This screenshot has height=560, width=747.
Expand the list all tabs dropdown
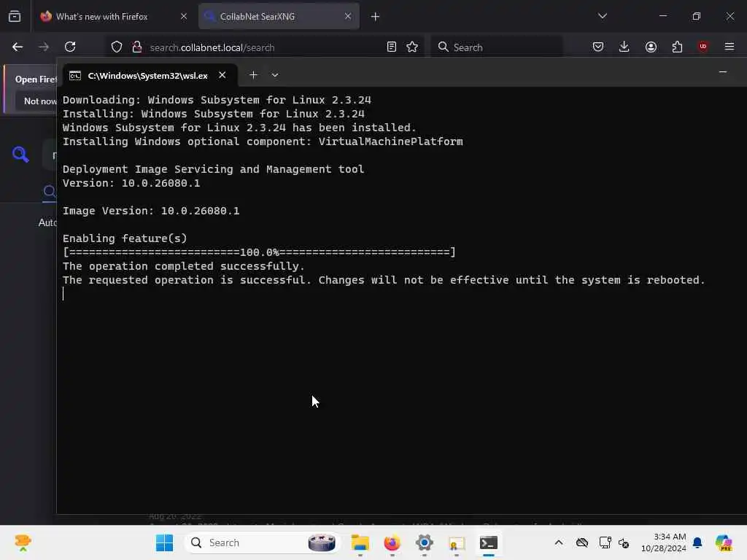click(602, 16)
